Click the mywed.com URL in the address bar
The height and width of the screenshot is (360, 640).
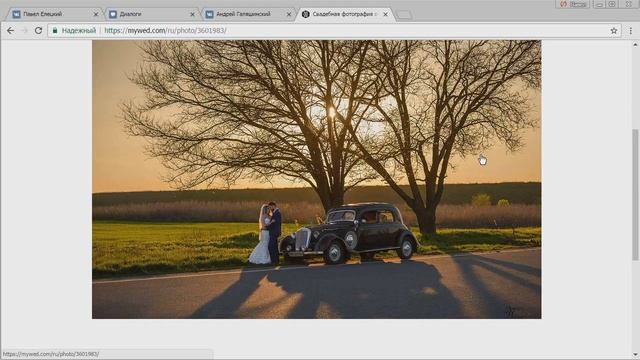pyautogui.click(x=165, y=31)
